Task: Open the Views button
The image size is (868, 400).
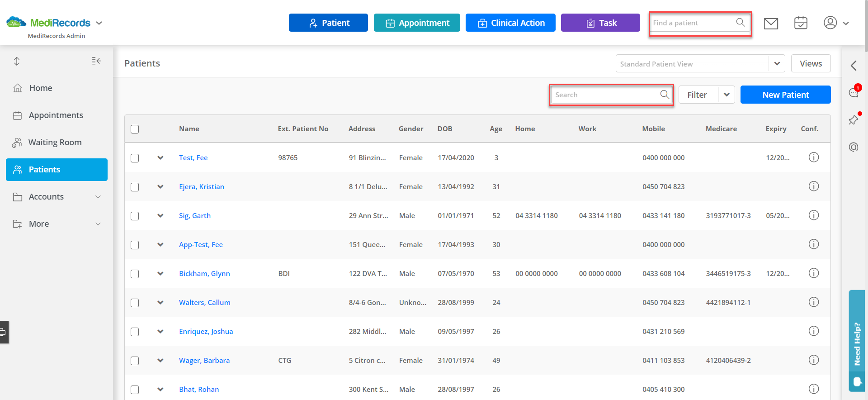Action: coord(811,63)
